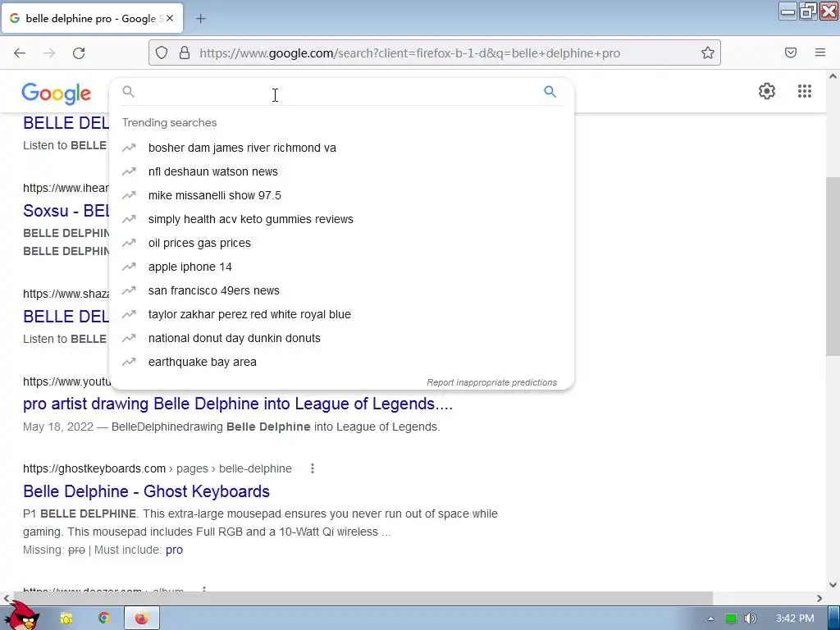
Task: Click the green monitor tray icon
Action: [x=731, y=619]
